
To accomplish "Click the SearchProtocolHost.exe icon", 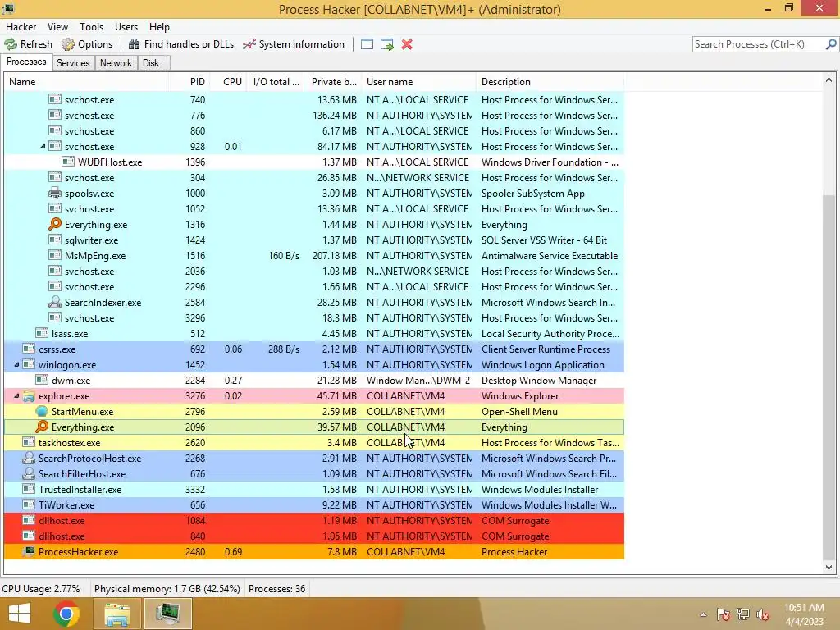I will pos(29,459).
